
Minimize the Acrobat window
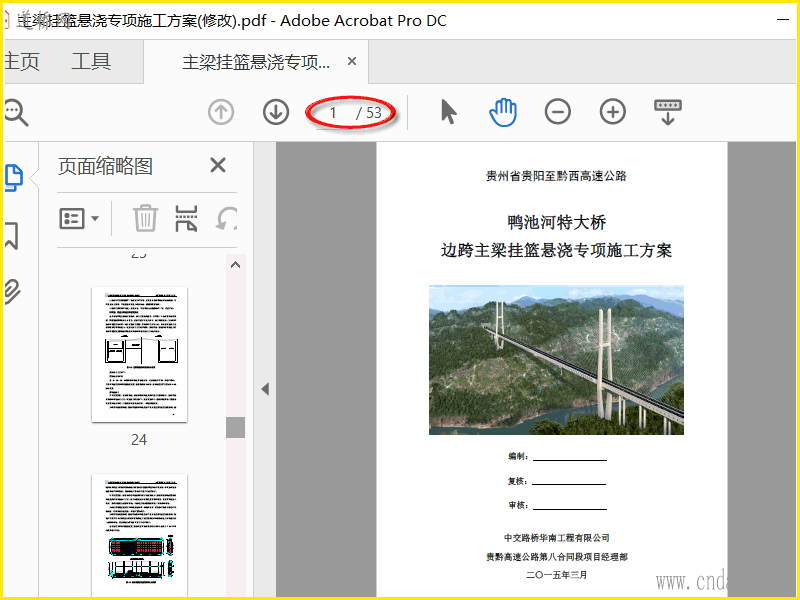783,20
